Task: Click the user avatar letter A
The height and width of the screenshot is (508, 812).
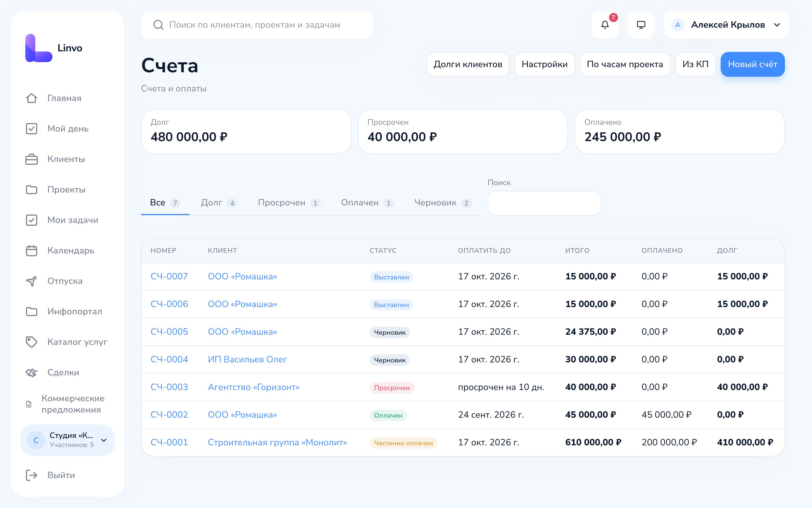Action: [678, 25]
